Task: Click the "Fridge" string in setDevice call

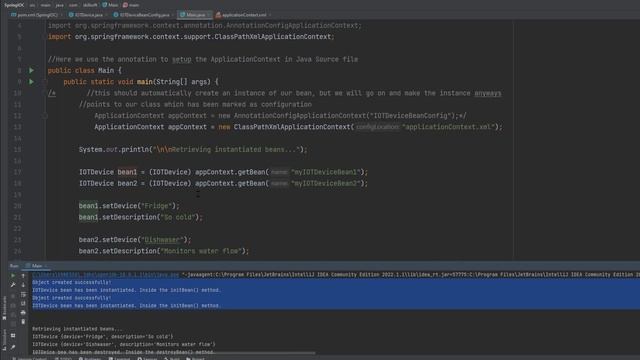Action: click(x=156, y=206)
